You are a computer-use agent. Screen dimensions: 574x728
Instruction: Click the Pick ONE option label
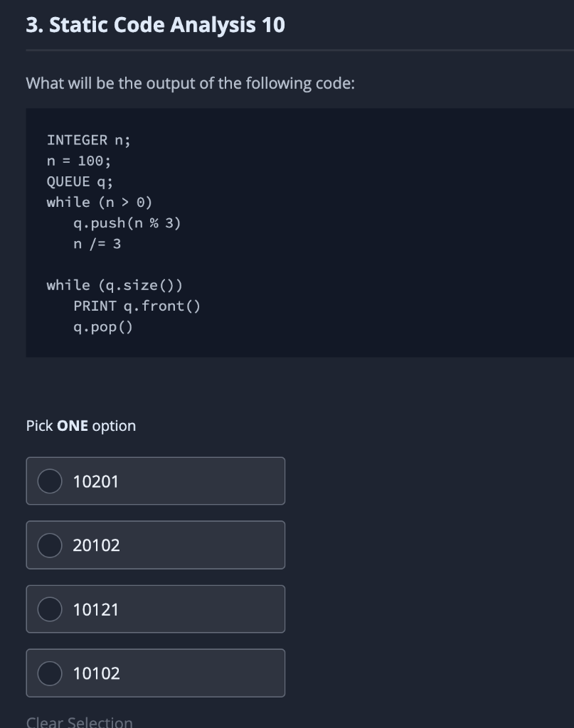pyautogui.click(x=80, y=425)
